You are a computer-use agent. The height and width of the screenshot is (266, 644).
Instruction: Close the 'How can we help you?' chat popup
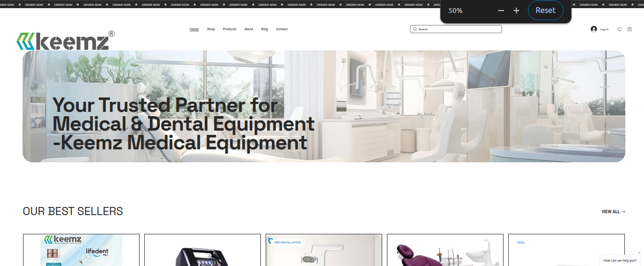[639, 253]
